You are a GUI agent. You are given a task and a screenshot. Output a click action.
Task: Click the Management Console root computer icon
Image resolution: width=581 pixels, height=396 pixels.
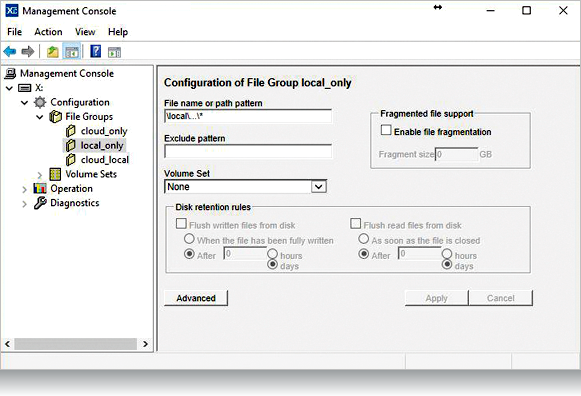10,73
